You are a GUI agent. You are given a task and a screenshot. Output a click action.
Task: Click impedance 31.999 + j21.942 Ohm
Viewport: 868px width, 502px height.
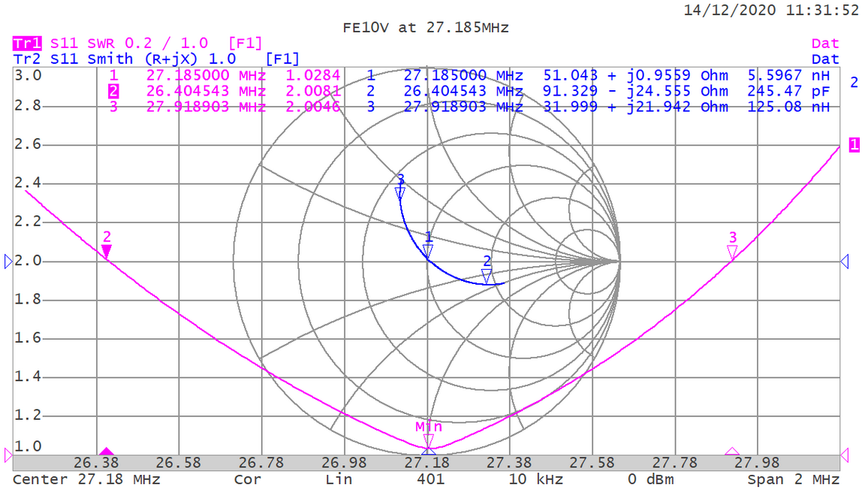pos(635,107)
